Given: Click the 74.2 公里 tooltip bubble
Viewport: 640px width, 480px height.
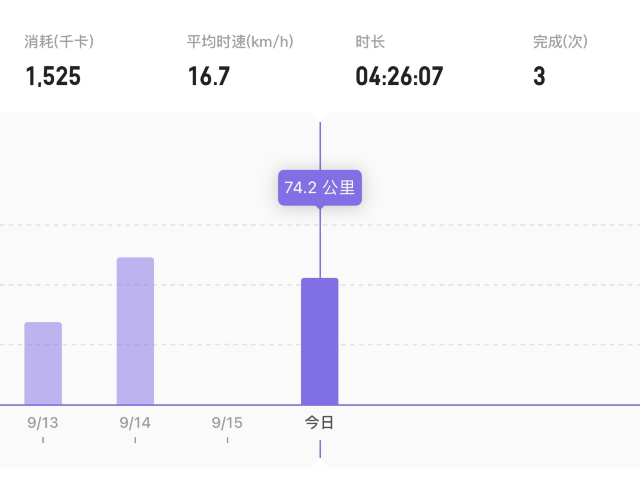Looking at the screenshot, I should pos(320,188).
